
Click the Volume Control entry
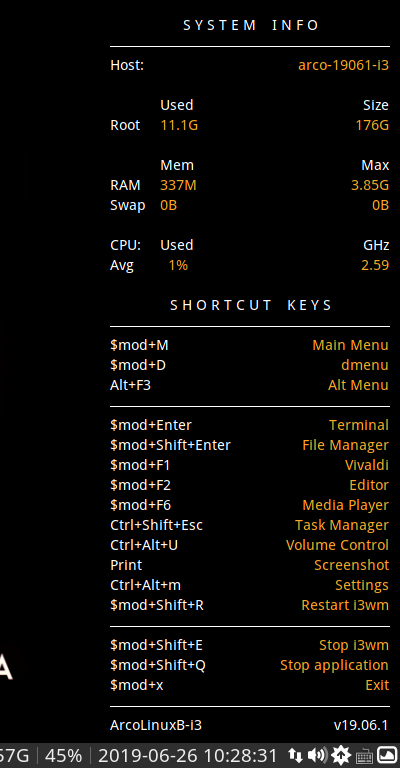point(337,545)
